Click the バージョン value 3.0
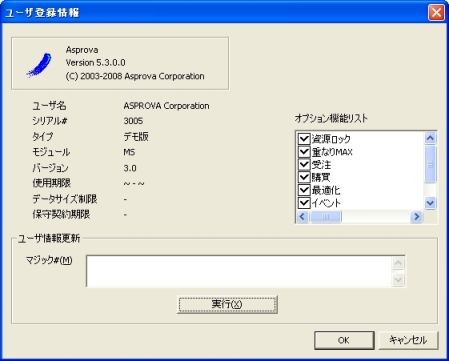 click(x=130, y=168)
